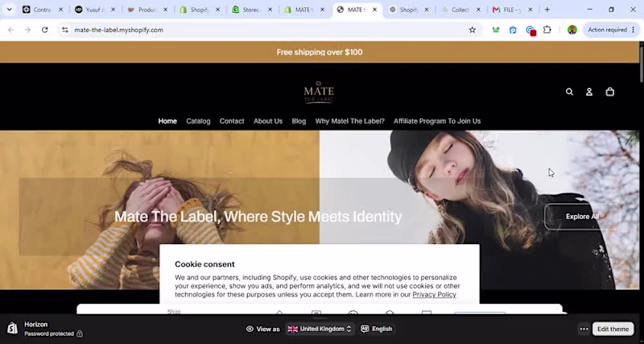Click the Edit theme button

point(613,329)
